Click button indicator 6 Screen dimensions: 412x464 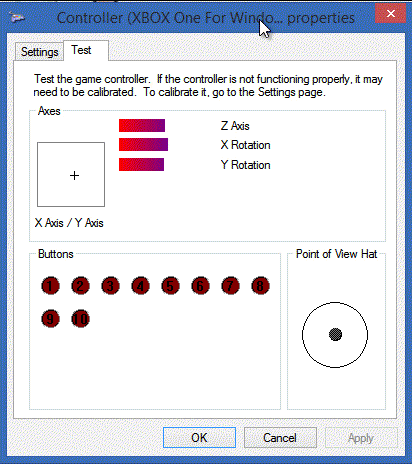(200, 286)
